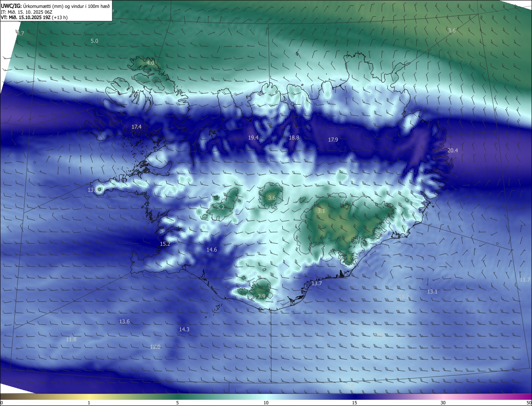Click the 4.7 value label
532x406 pixels.
point(20,33)
